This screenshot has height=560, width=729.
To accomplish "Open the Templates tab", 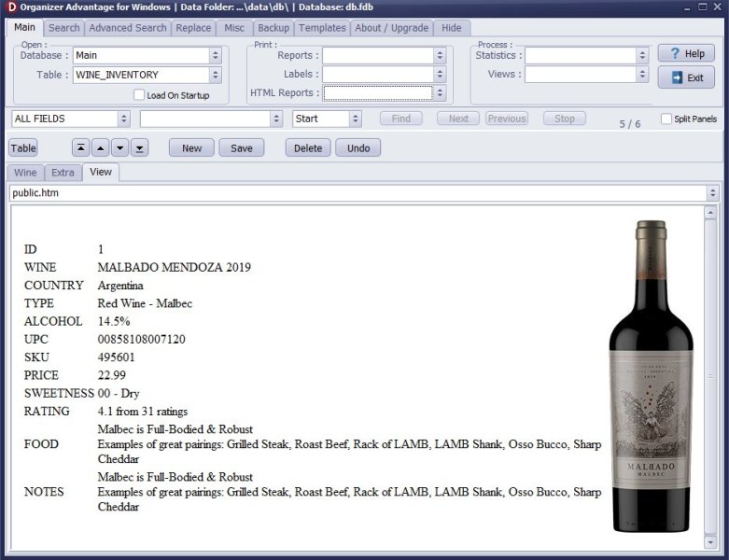I will click(322, 28).
